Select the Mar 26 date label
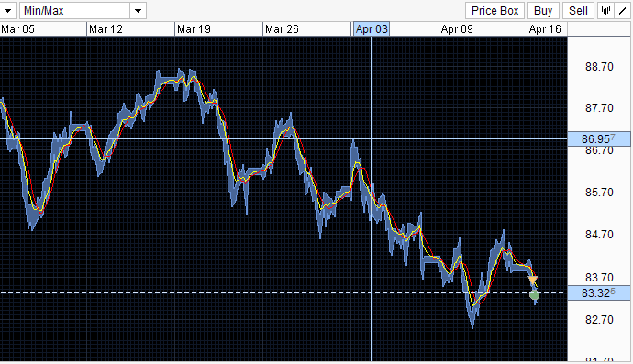 (282, 29)
